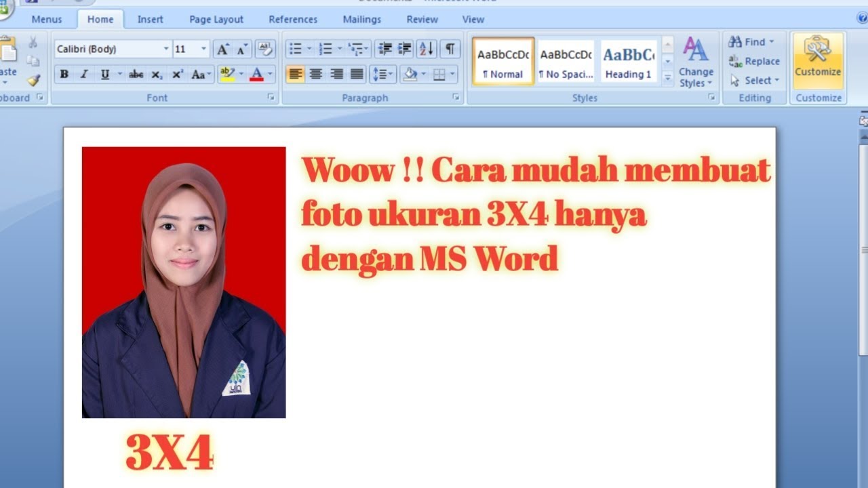Select the 3X4 portrait photo
The image size is (868, 488).
tap(184, 282)
